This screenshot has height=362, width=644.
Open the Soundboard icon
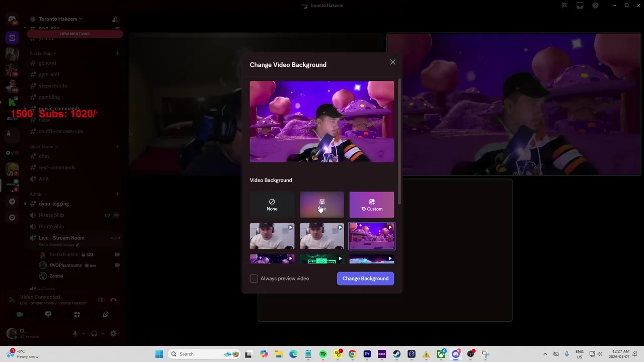pyautogui.click(x=106, y=314)
